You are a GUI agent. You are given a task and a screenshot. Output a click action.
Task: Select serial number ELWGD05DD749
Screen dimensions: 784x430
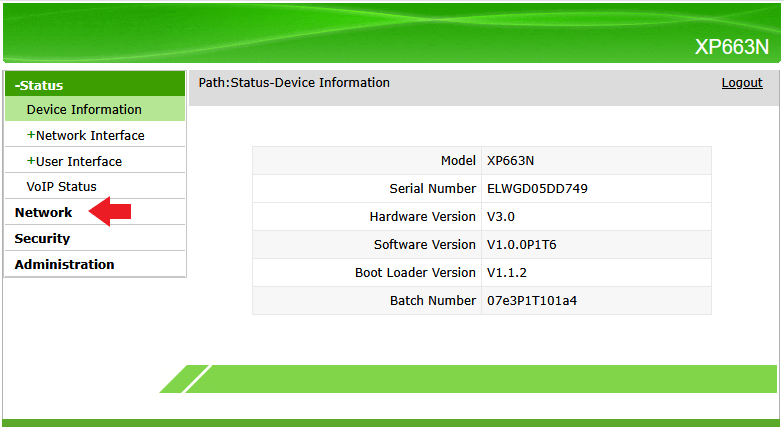[538, 188]
